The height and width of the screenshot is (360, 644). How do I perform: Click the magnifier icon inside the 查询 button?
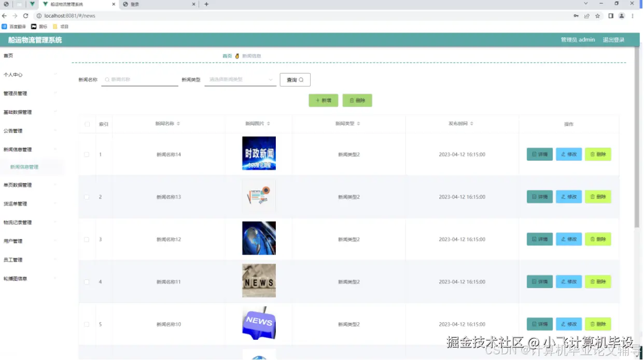click(301, 79)
